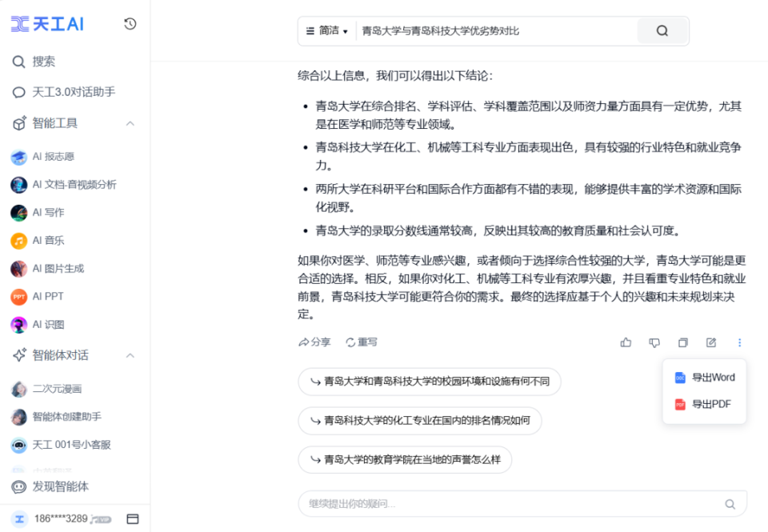The width and height of the screenshot is (768, 532).
Task: Collapse the 智能工具 section
Action: pyautogui.click(x=130, y=123)
